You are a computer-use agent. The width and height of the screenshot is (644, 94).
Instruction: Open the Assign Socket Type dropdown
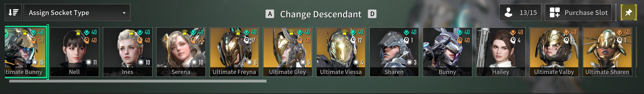(x=77, y=12)
